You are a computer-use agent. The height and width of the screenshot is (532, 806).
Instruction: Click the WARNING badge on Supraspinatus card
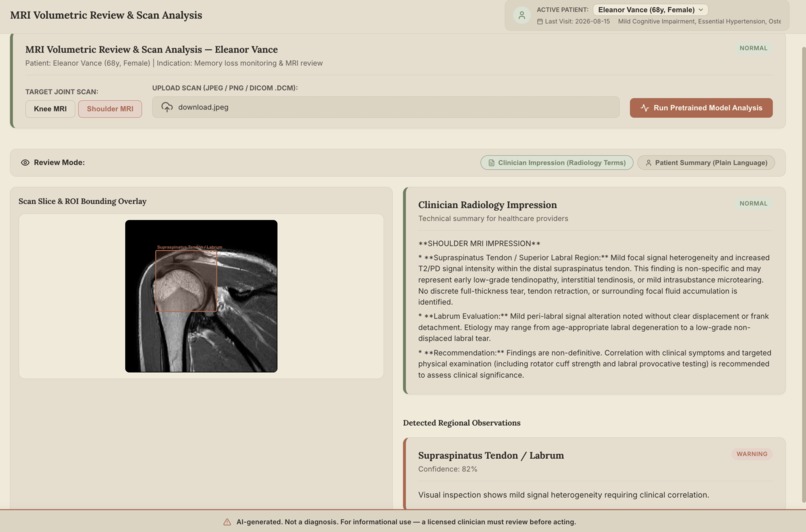[x=752, y=454]
